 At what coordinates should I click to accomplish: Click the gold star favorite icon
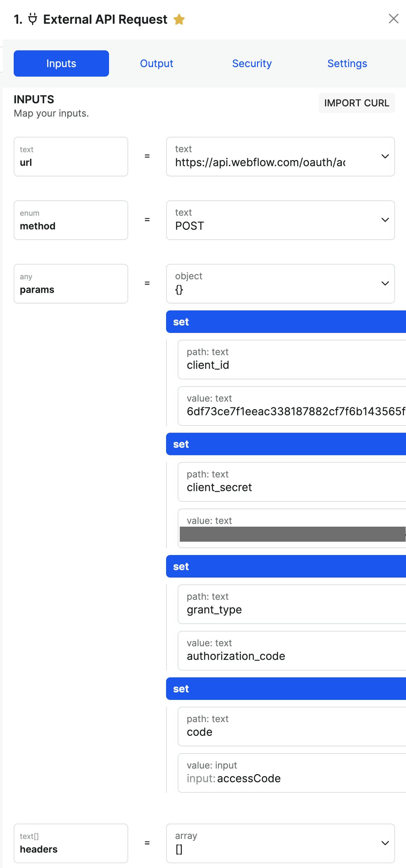[179, 20]
